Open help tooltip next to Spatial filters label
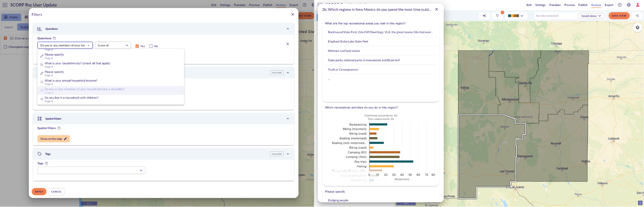This screenshot has height=207, width=644. [x=59, y=128]
